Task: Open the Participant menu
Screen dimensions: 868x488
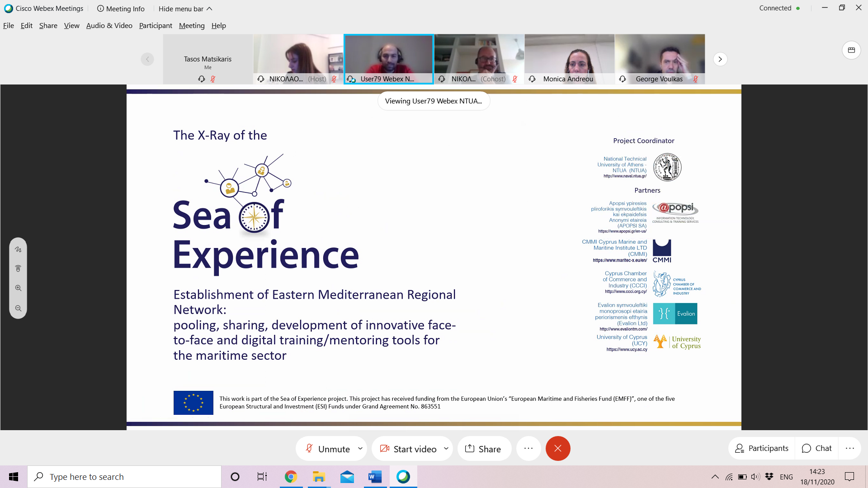Action: (x=156, y=26)
